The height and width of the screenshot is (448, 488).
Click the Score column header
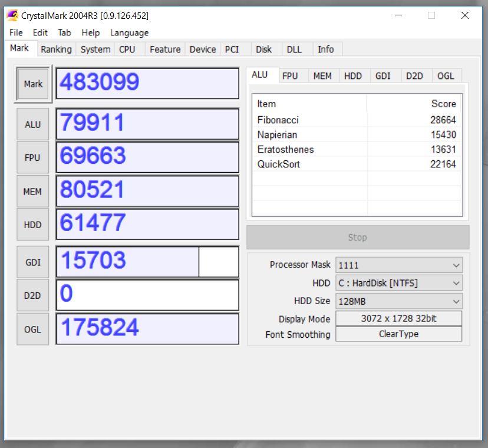point(414,104)
